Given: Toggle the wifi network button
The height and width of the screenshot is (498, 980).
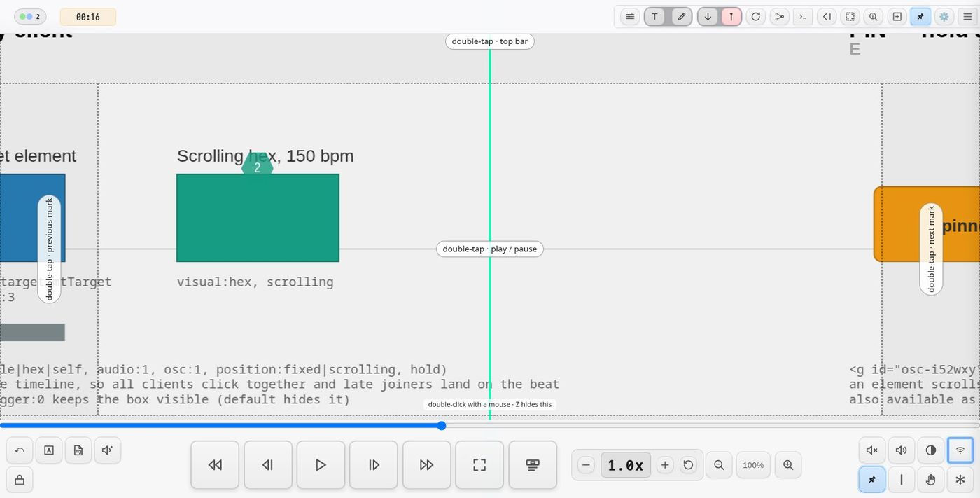Looking at the screenshot, I should [960, 450].
